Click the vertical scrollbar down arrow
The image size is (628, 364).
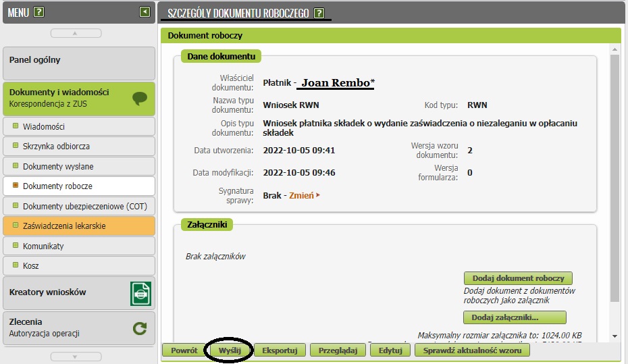[x=614, y=336]
